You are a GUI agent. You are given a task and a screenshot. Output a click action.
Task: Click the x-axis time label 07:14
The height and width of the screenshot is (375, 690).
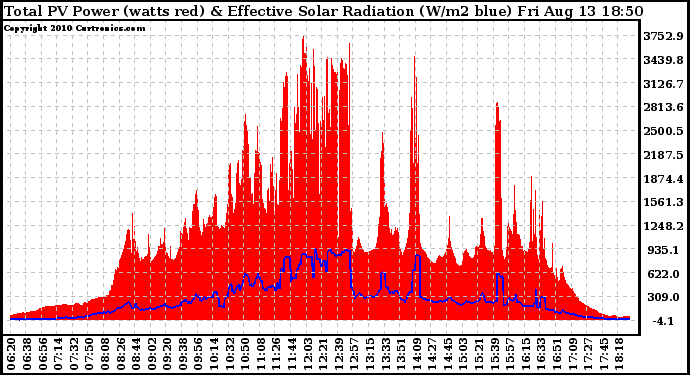[x=59, y=354]
